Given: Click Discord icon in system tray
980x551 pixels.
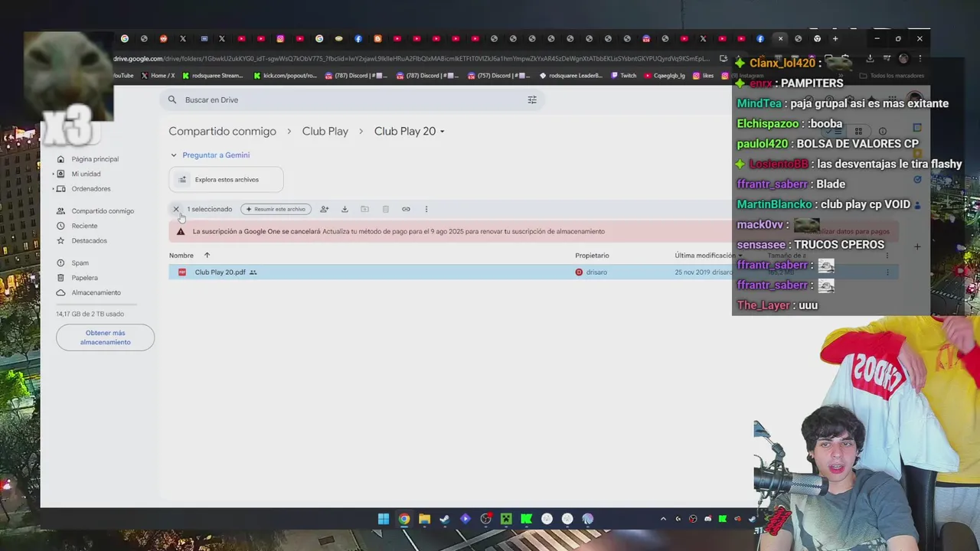Looking at the screenshot, I should tap(707, 519).
